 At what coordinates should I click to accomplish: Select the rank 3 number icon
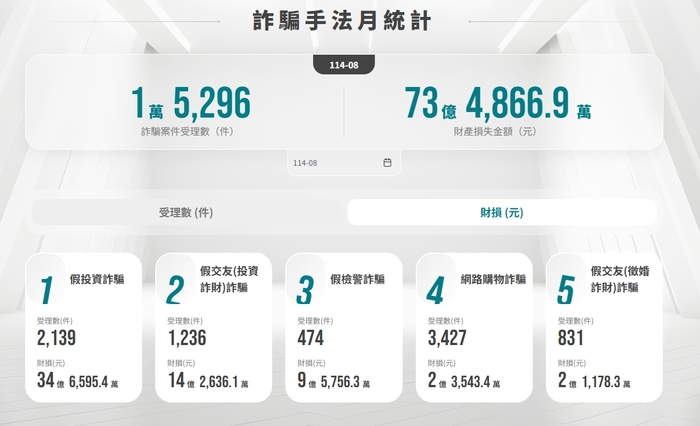click(305, 290)
